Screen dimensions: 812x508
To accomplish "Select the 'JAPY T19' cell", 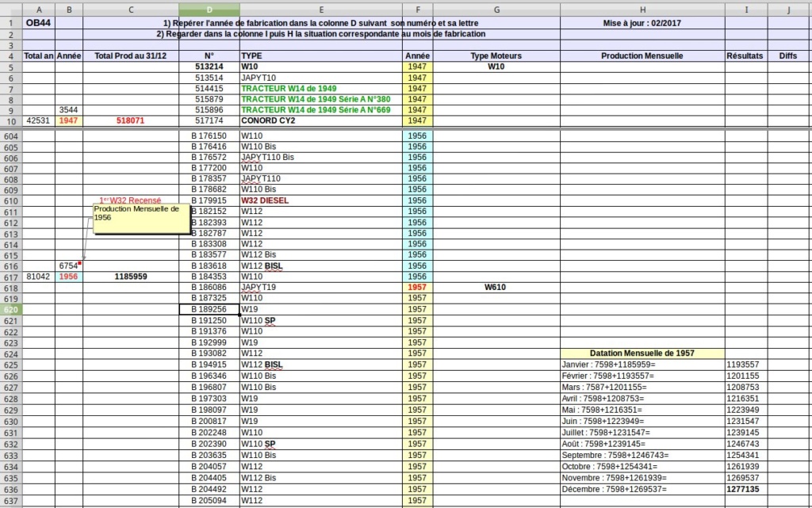I will click(321, 287).
